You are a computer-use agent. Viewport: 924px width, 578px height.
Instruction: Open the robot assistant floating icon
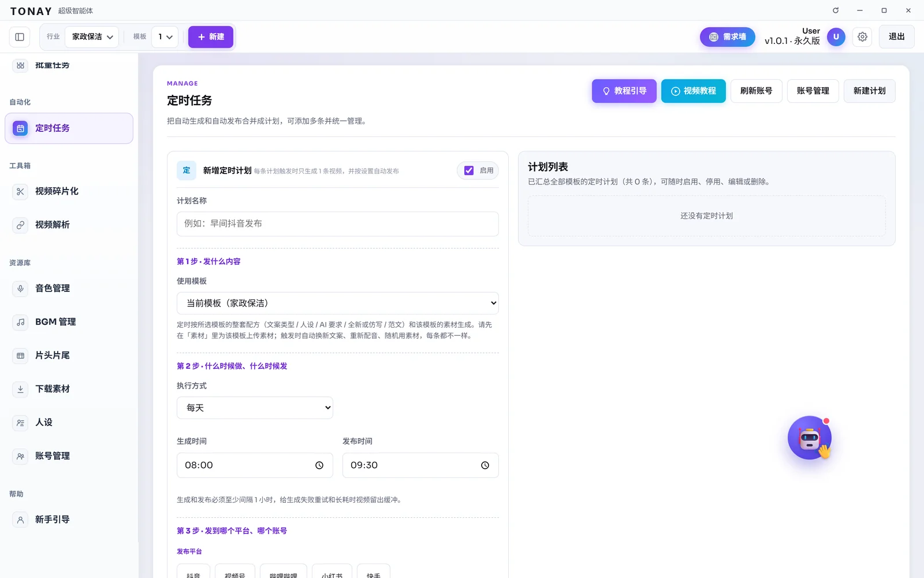pyautogui.click(x=810, y=438)
